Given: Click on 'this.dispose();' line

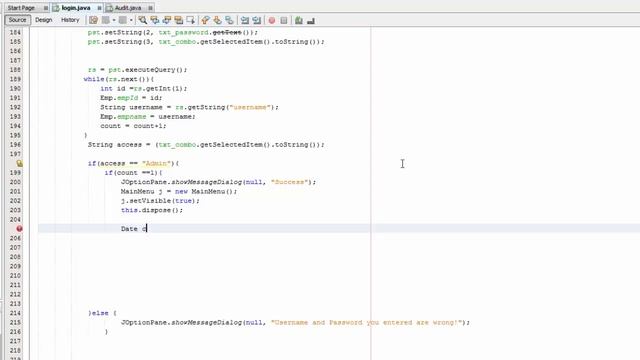Looking at the screenshot, I should click(x=152, y=210).
